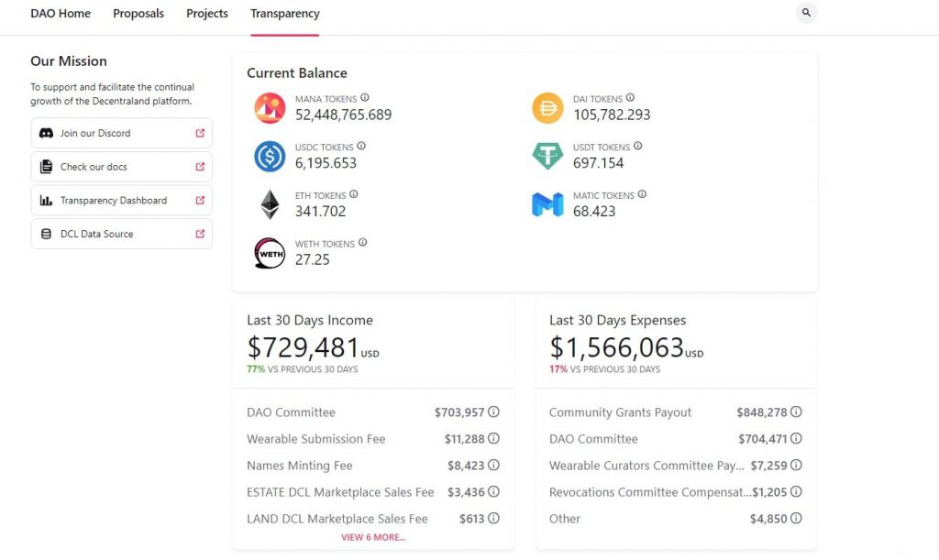
Task: Click 17% VS PREVIOUS 30 DAYS text
Action: (x=605, y=369)
